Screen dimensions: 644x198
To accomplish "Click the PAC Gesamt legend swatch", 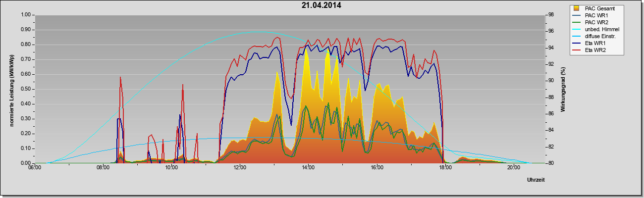I will pos(577,8).
